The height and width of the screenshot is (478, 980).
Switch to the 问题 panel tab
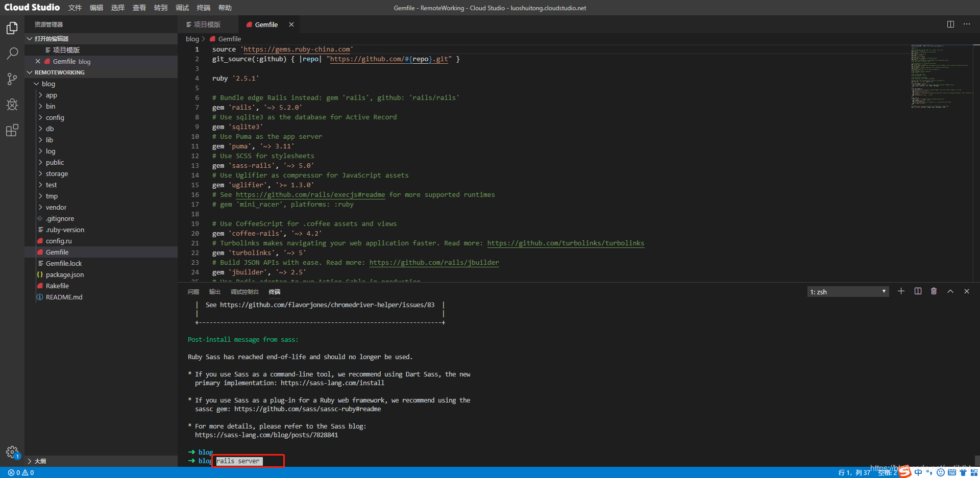193,292
